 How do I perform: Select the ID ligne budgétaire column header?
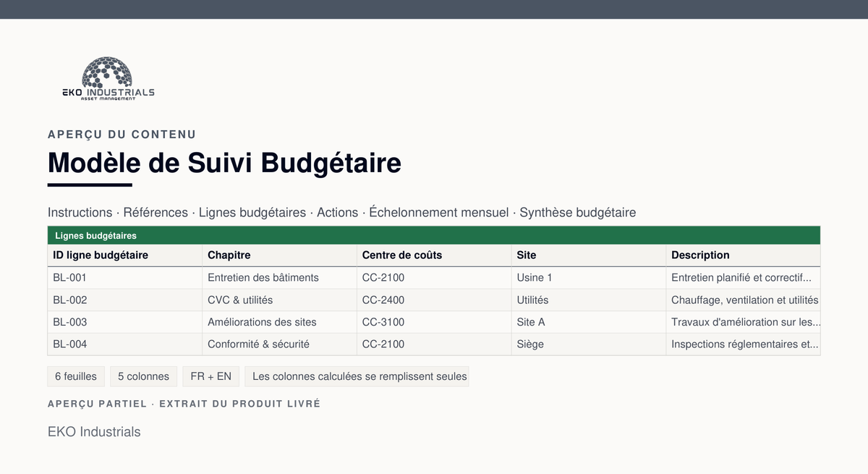125,255
